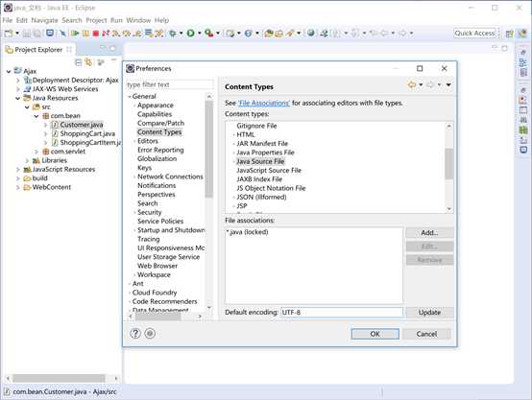532x400 pixels.
Task: Open the Debug configurations dropdown arrow
Action: pyautogui.click(x=181, y=34)
